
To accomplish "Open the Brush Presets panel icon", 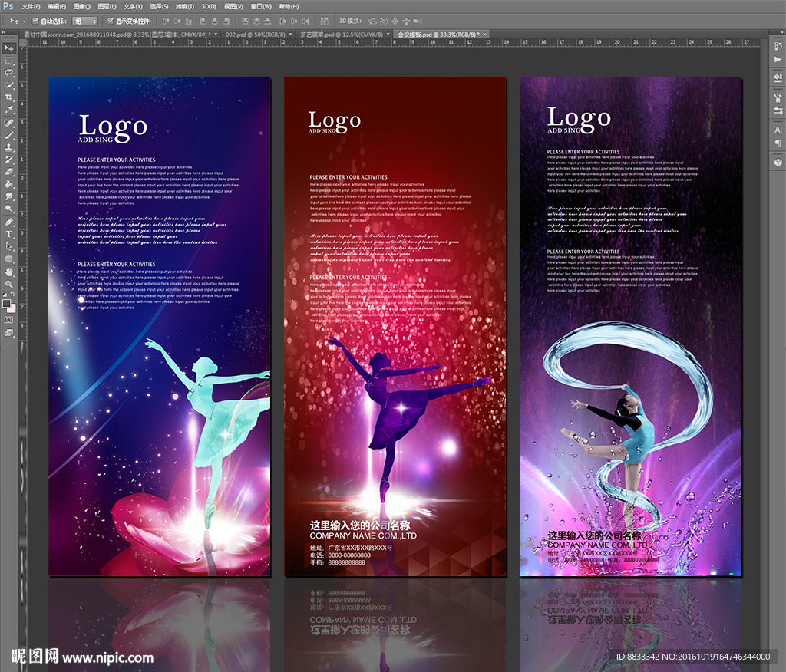I will coord(778,97).
